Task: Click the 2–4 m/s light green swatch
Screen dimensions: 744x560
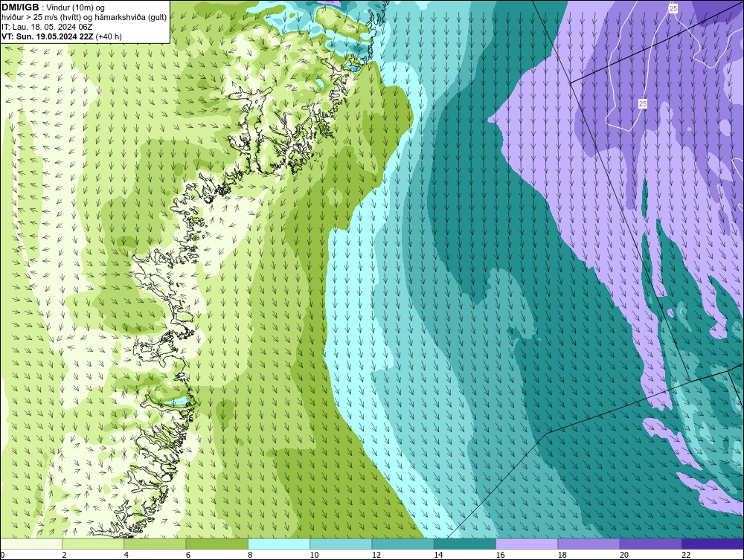Action: point(93,544)
